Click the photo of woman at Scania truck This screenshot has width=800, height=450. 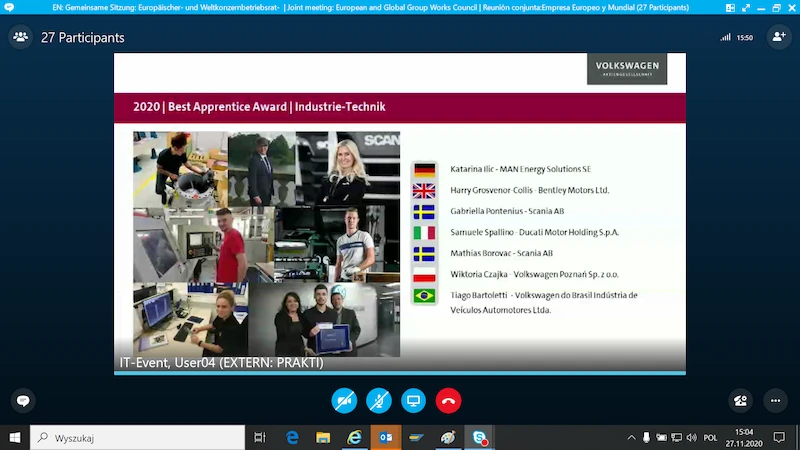click(x=347, y=169)
